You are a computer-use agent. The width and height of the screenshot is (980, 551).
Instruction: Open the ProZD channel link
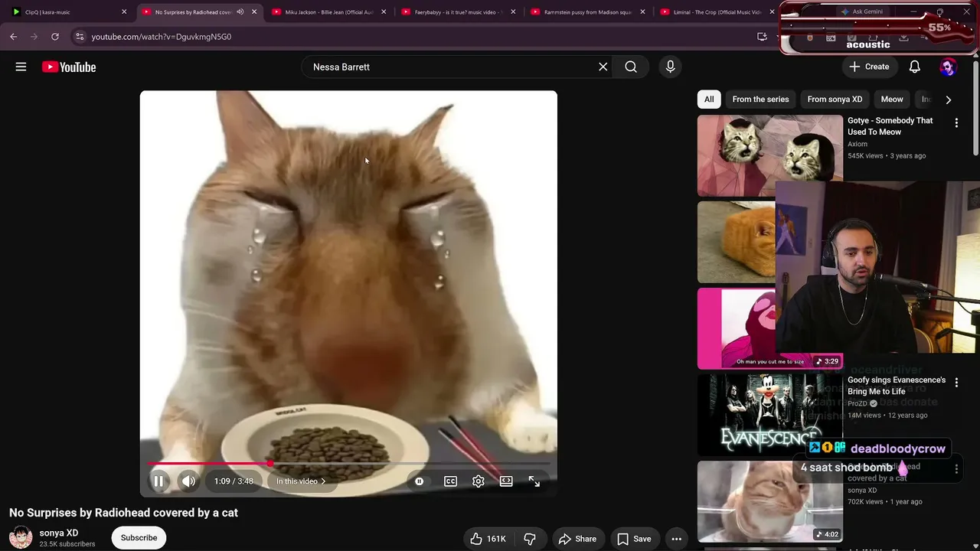(x=857, y=403)
